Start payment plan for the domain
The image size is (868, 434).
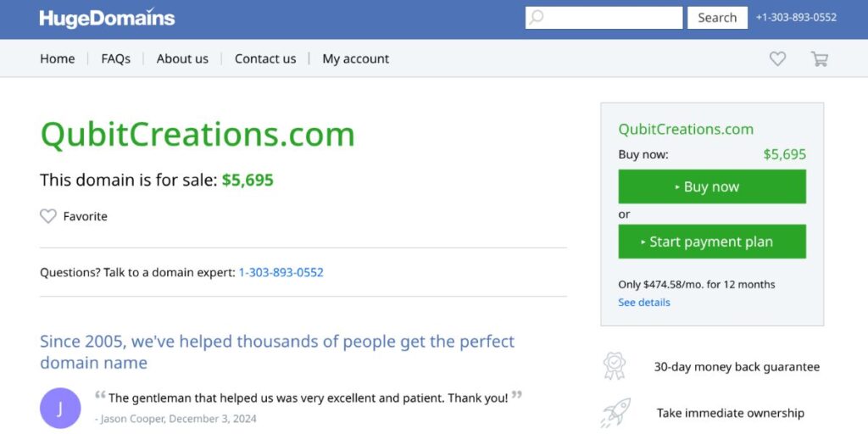[712, 242]
